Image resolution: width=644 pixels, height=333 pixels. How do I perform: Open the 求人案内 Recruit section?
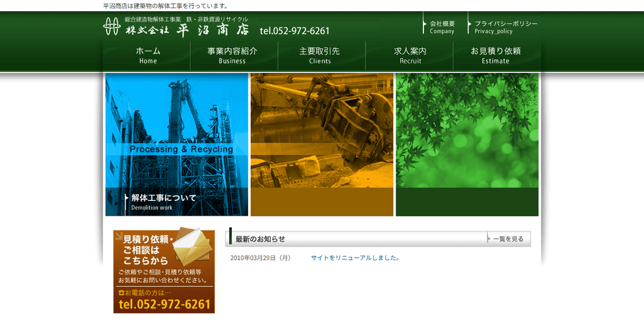(x=409, y=55)
